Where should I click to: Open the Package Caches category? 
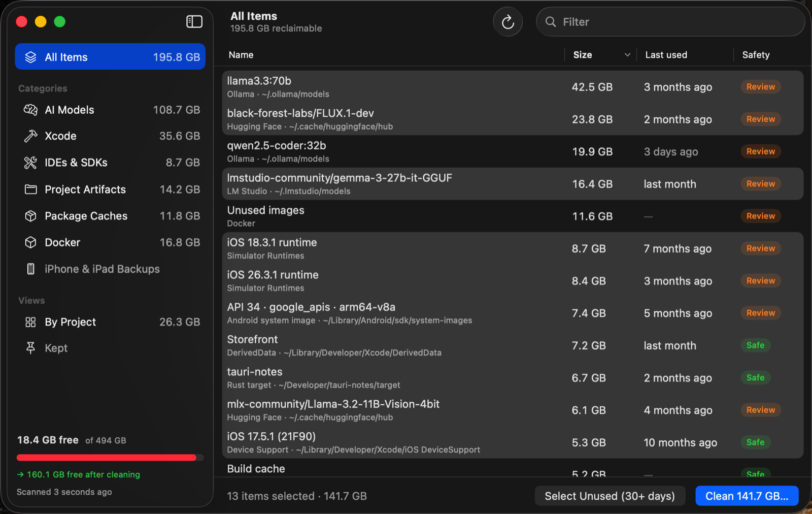pos(110,216)
